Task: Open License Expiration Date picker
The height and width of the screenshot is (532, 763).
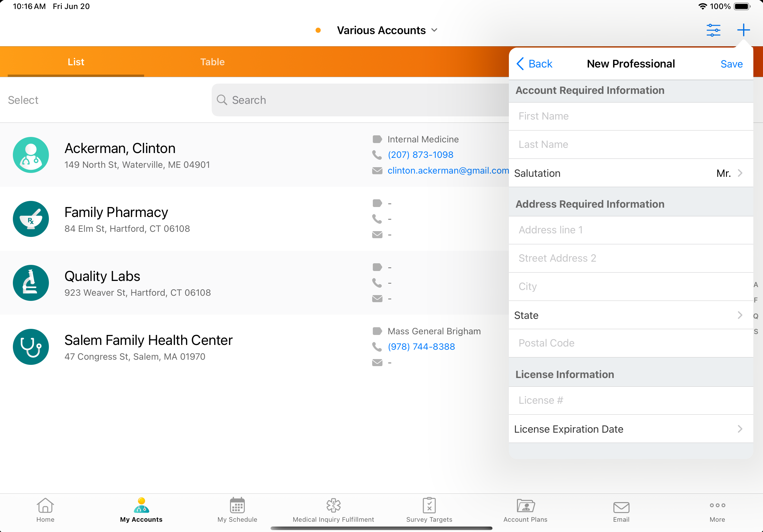Action: point(630,429)
